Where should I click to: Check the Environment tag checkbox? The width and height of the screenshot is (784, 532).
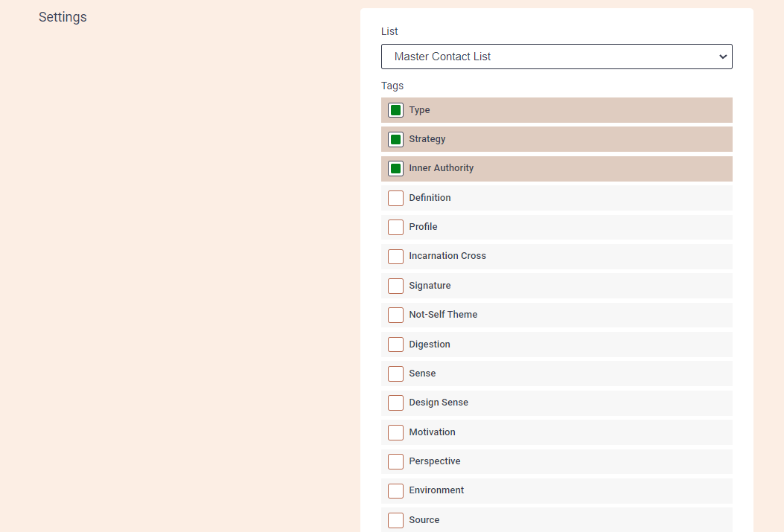click(x=395, y=490)
